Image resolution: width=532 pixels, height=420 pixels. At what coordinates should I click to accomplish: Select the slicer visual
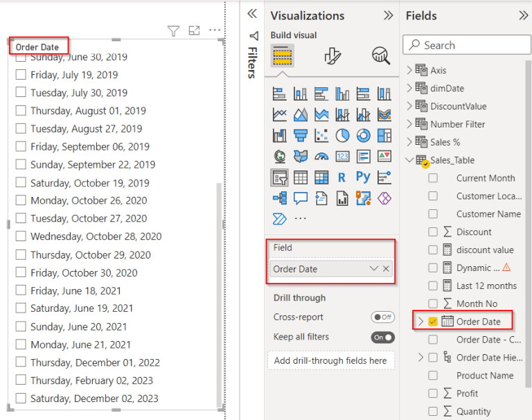coord(280,177)
